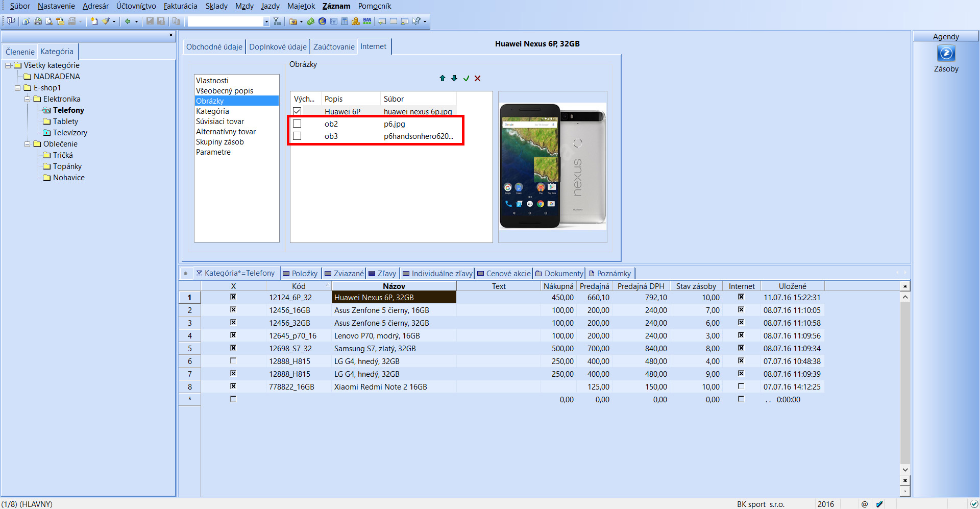Open the back arrow dropdown
This screenshot has height=509, width=980.
[x=136, y=21]
